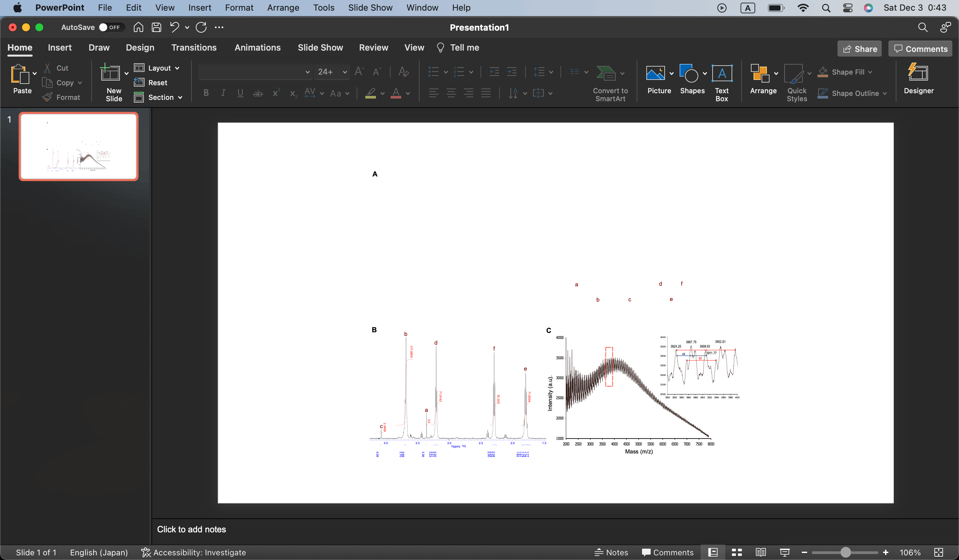Screen dimensions: 959x560
Task: Click the Clear Formatting icon
Action: (x=403, y=72)
